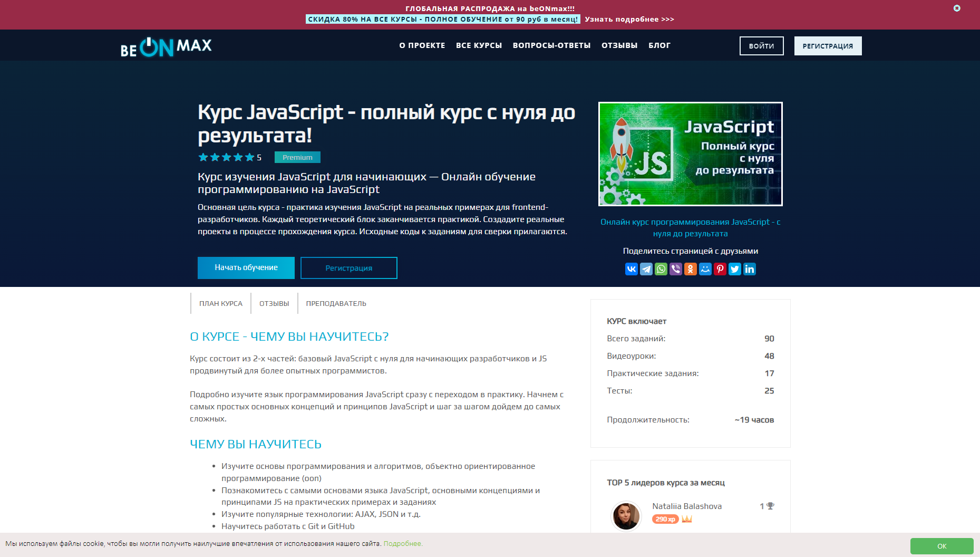This screenshot has height=557, width=980.
Task: Click the trophy icon next to Nataliia Balashova
Action: 770,506
